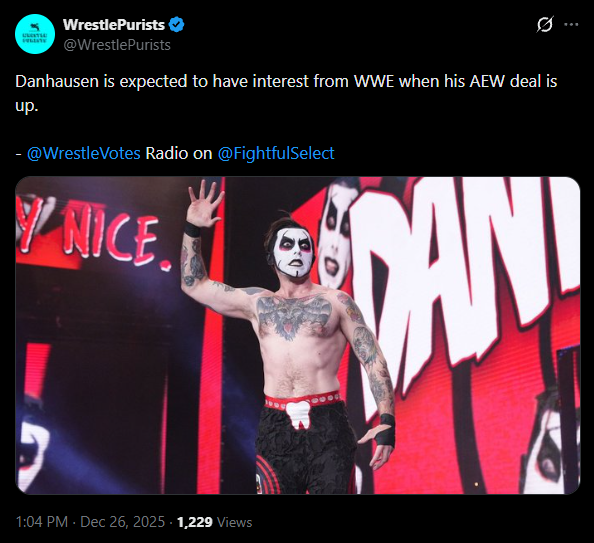Click the Views label beside the count
Viewport: 594px width, 543px height.
click(x=235, y=522)
